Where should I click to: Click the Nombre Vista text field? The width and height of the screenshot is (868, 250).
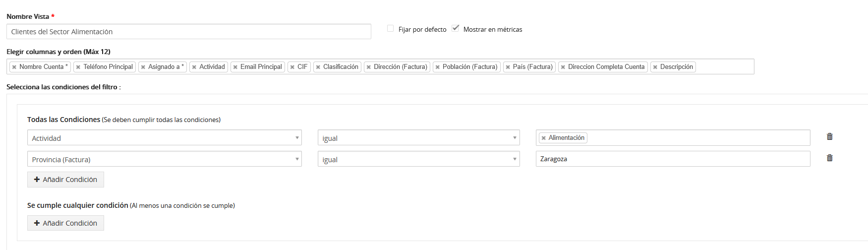tap(189, 31)
